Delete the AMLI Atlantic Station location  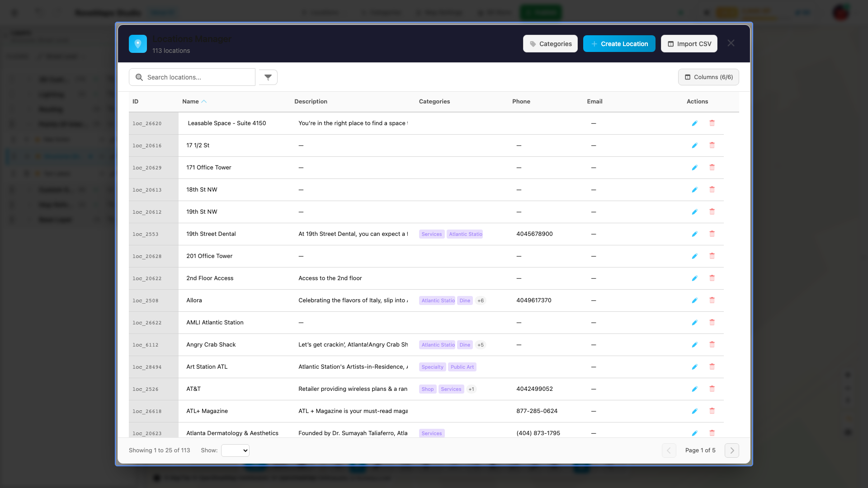[x=712, y=322]
